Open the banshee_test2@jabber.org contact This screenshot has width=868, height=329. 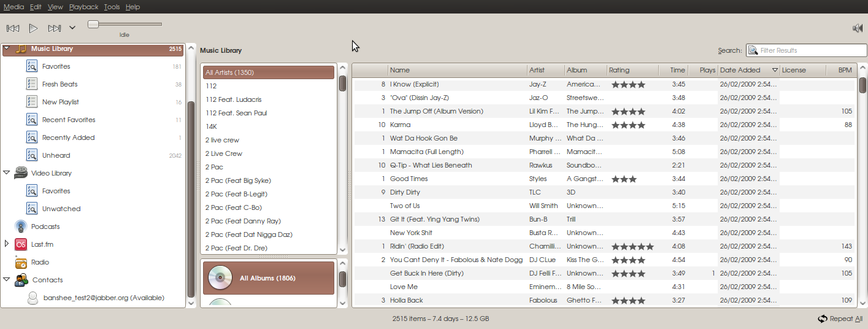[104, 298]
